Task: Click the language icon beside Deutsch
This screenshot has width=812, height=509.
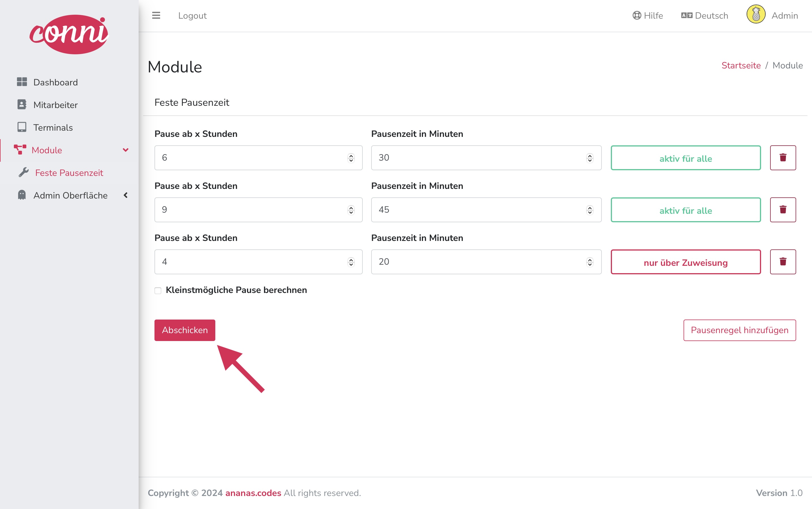Action: [687, 16]
